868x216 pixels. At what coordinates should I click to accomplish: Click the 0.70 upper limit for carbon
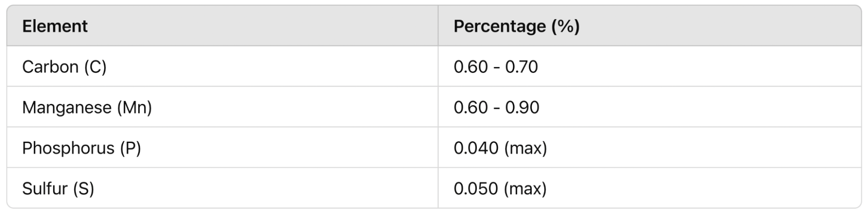click(x=521, y=67)
